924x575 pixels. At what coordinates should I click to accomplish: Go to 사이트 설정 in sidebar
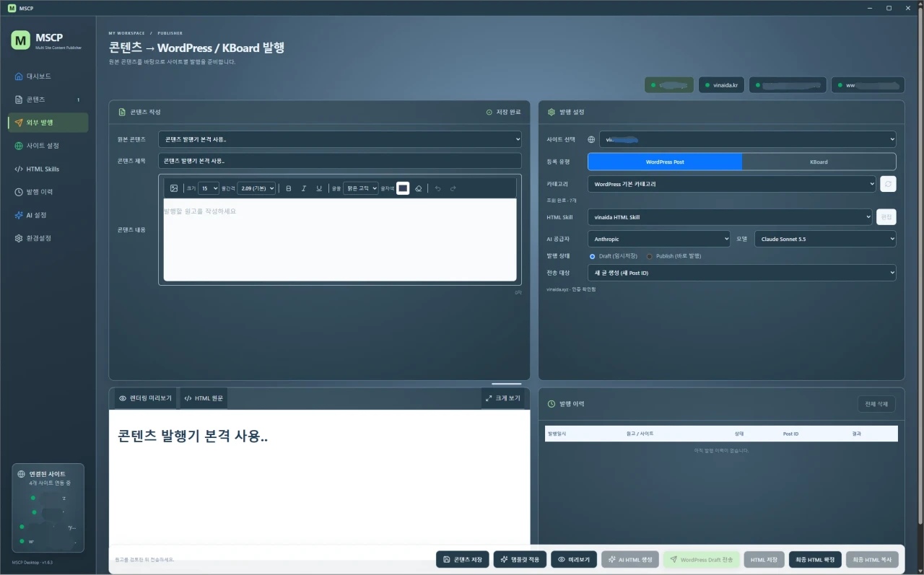click(x=48, y=146)
